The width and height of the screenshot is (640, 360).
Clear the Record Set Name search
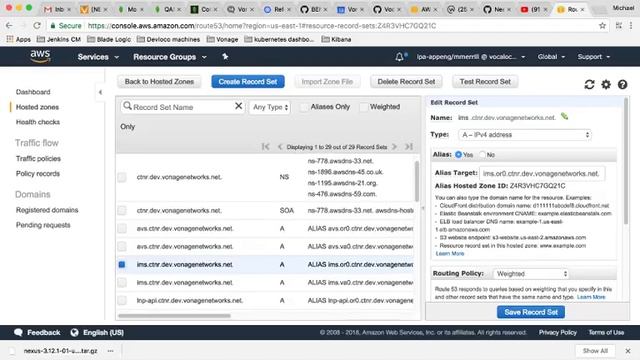(238, 106)
